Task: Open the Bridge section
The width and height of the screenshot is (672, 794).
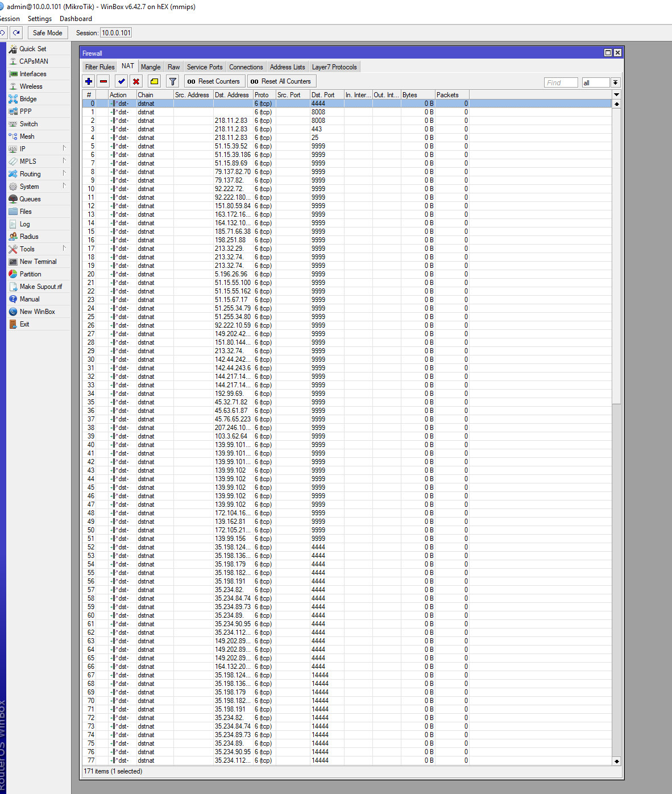Action: pyautogui.click(x=28, y=99)
